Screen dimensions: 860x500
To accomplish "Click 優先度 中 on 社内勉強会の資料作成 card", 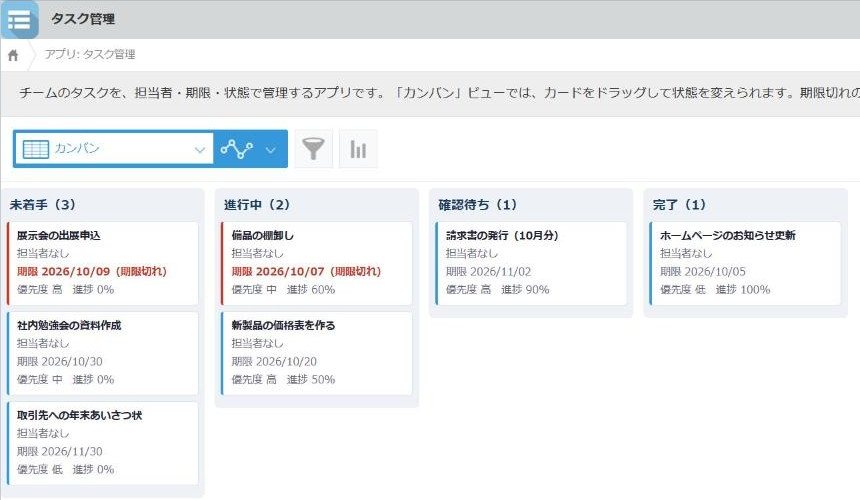I will tap(39, 379).
